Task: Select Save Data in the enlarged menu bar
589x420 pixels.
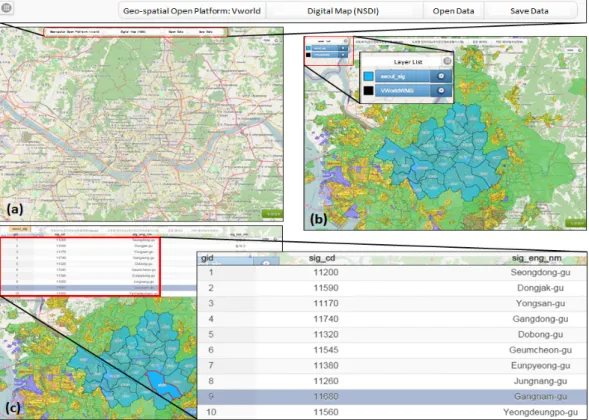Action: click(529, 11)
